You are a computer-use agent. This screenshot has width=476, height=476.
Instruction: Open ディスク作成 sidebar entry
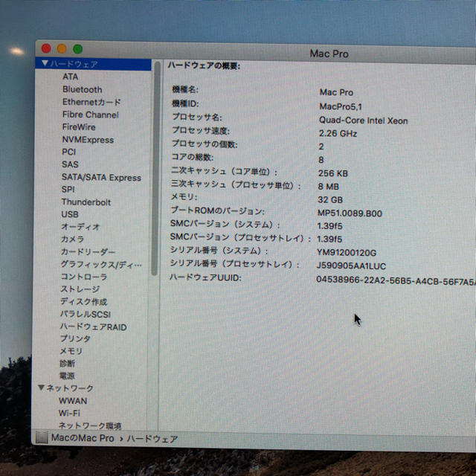click(83, 301)
